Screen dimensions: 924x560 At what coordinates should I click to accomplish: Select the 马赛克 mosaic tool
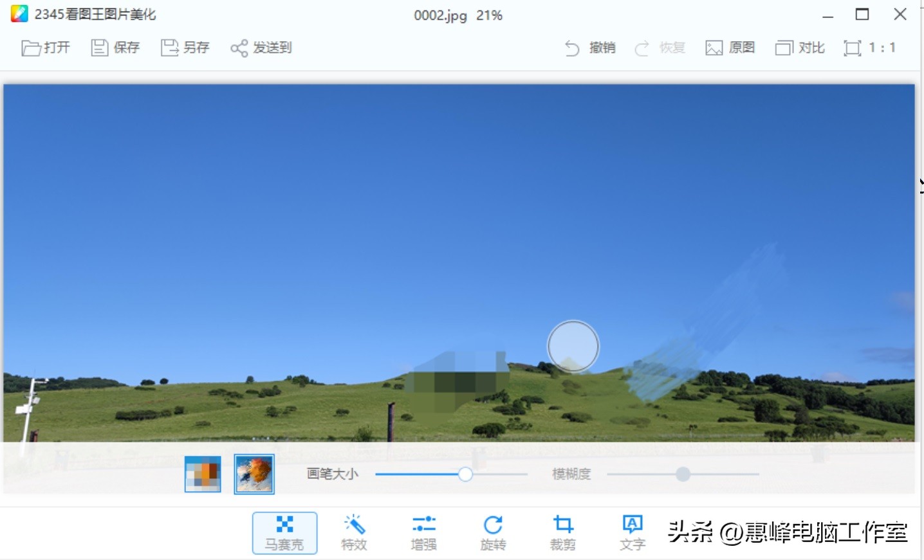click(284, 532)
